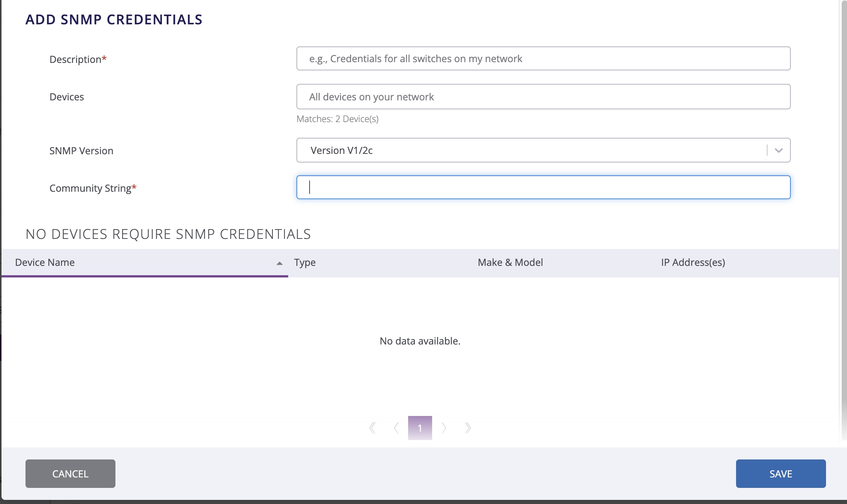
Task: Sort by the IP Address(es) column header
Action: tap(693, 262)
